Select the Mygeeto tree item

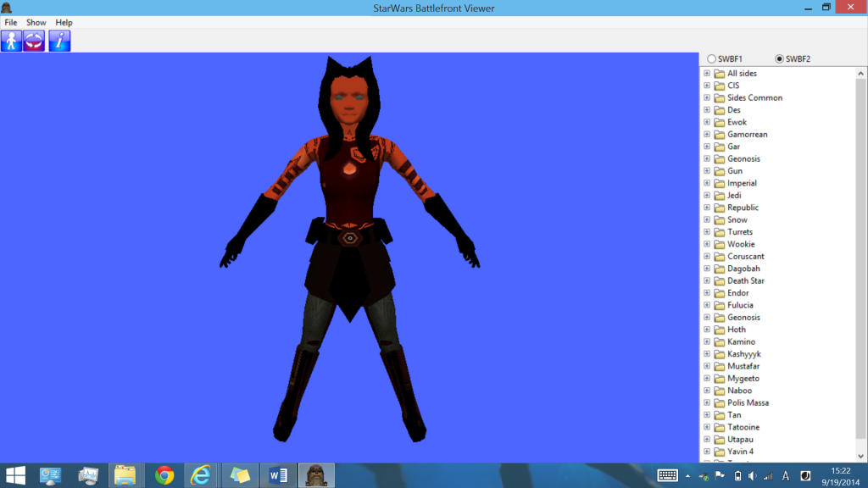click(743, 379)
